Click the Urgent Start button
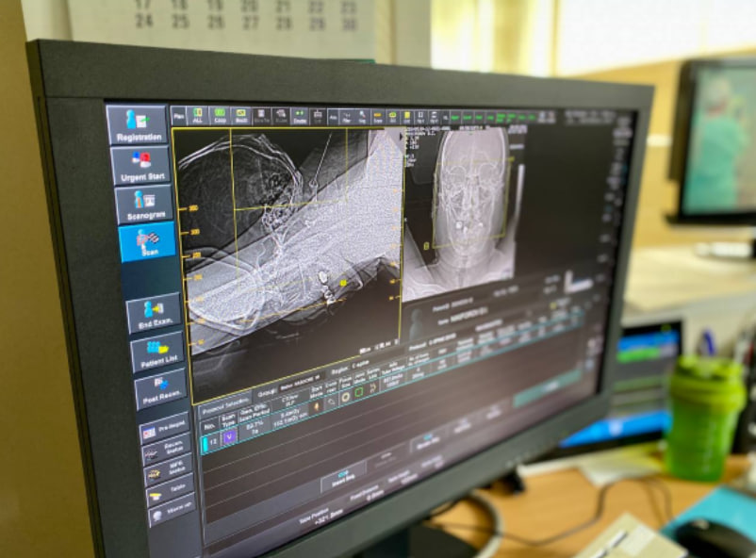Image resolution: width=756 pixels, height=558 pixels. coord(141,166)
